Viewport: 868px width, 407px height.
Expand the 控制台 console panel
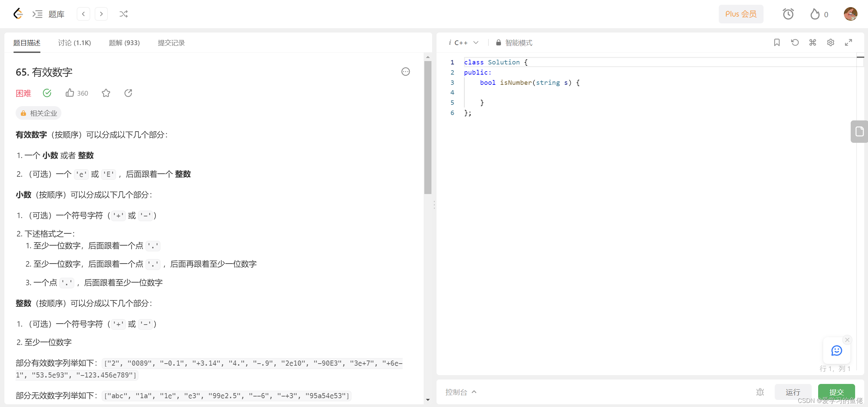pos(461,392)
